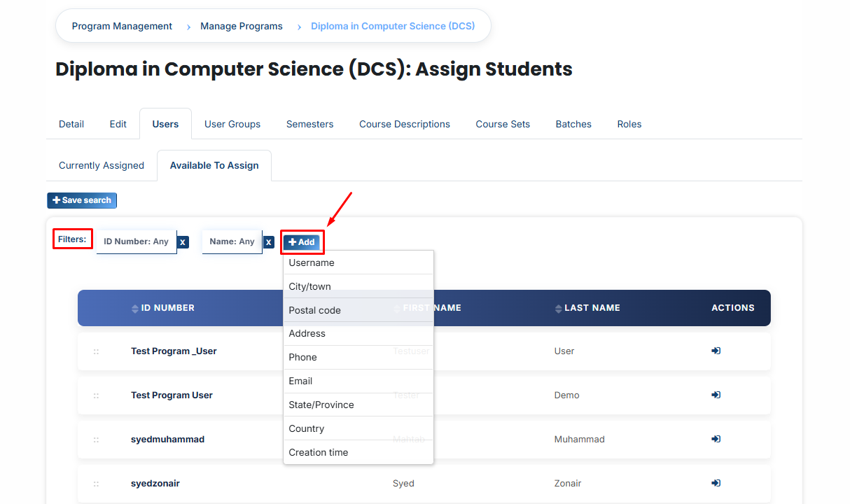Open Manage Programs breadcrumb link
850x504 pixels.
point(242,26)
